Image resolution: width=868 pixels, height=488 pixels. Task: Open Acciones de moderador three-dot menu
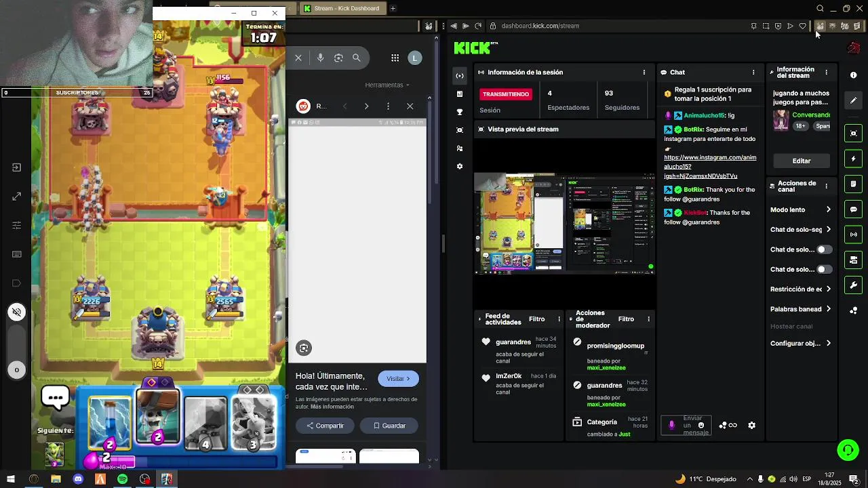[x=648, y=319]
